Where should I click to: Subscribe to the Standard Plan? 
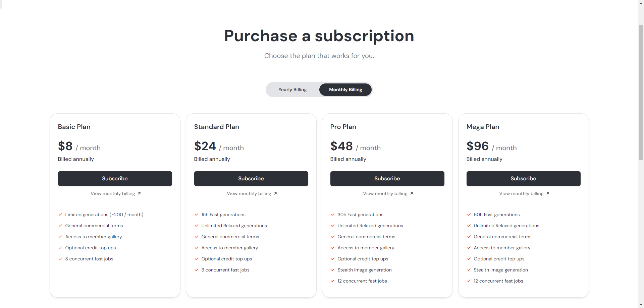(x=251, y=179)
